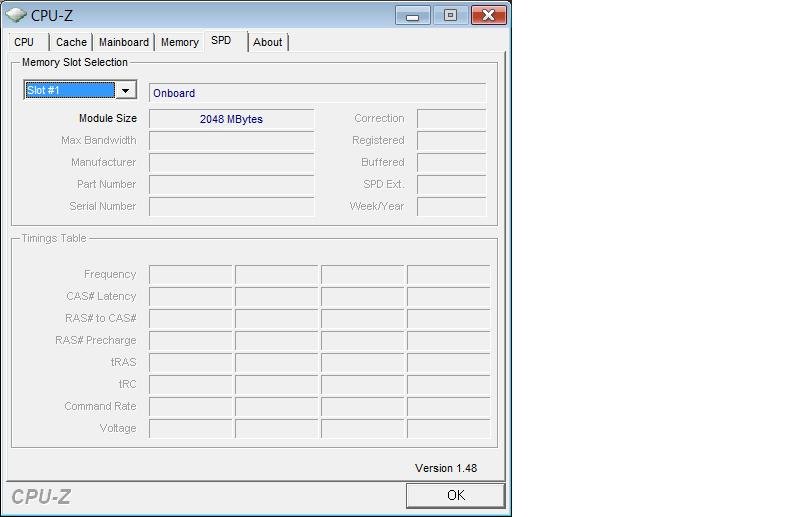Click the Buffered field

coord(452,163)
